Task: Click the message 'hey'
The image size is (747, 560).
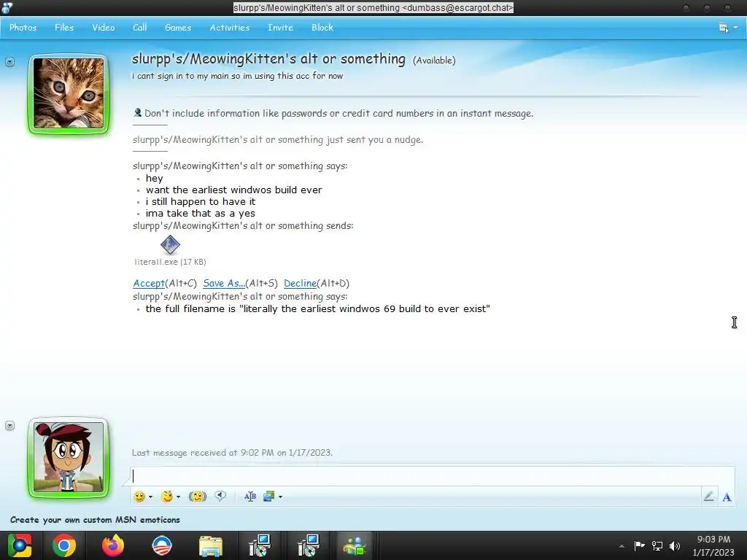Action: click(155, 178)
